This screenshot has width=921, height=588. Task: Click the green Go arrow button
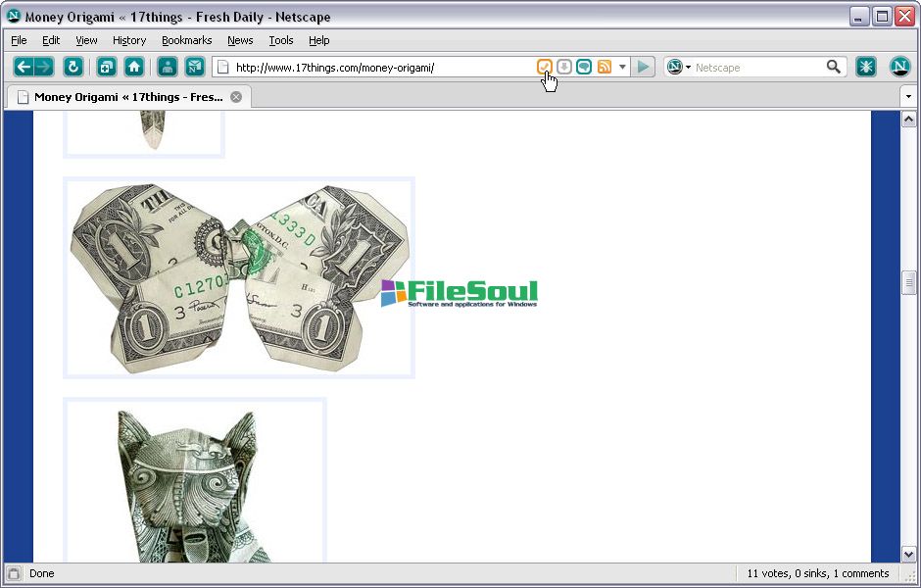click(x=643, y=67)
